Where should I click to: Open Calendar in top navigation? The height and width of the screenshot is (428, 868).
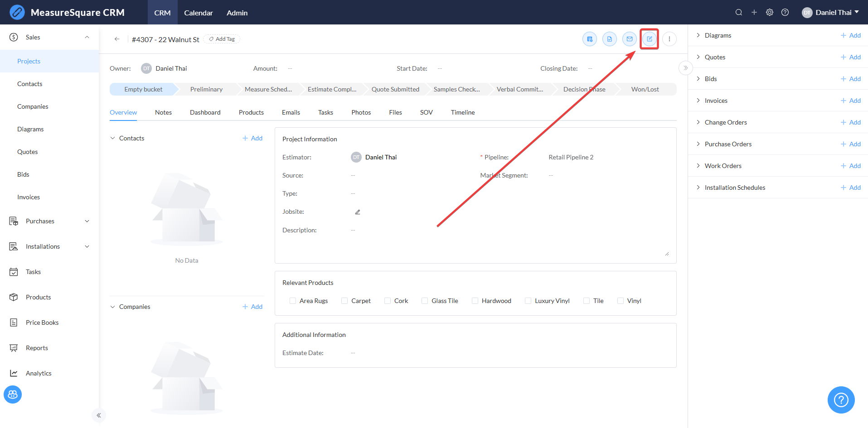pyautogui.click(x=199, y=13)
